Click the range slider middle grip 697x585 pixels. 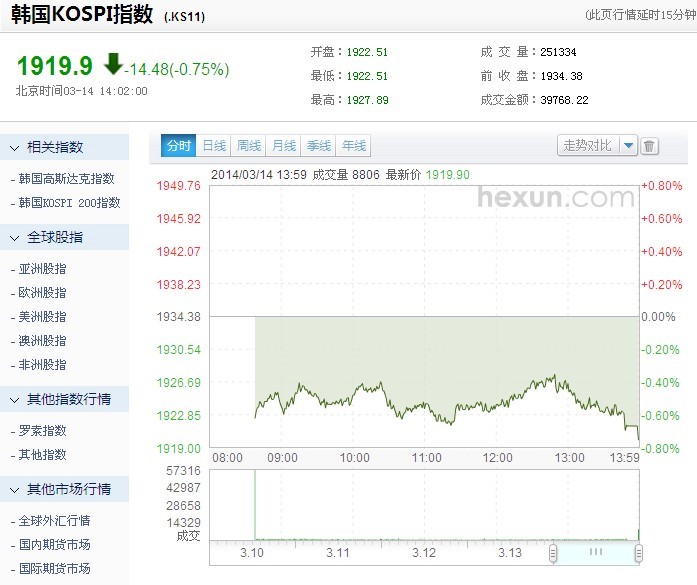[x=596, y=552]
